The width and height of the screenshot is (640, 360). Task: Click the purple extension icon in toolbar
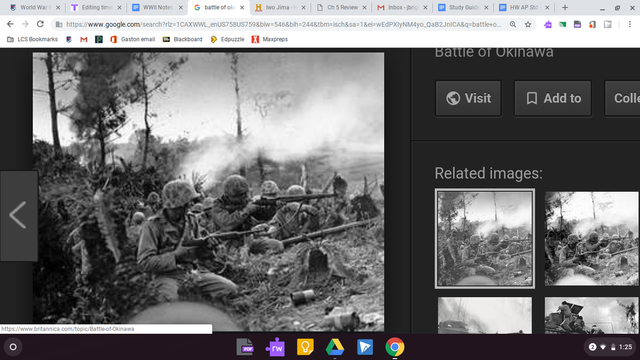(x=548, y=24)
